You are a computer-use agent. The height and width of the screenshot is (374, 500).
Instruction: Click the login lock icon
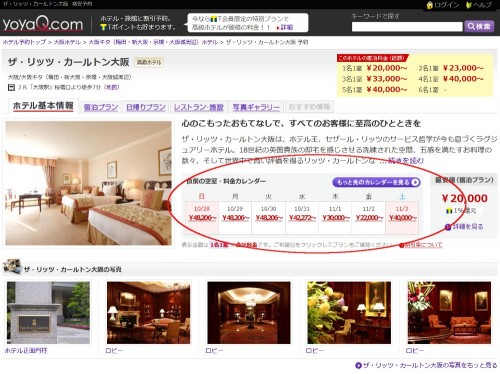[x=430, y=5]
